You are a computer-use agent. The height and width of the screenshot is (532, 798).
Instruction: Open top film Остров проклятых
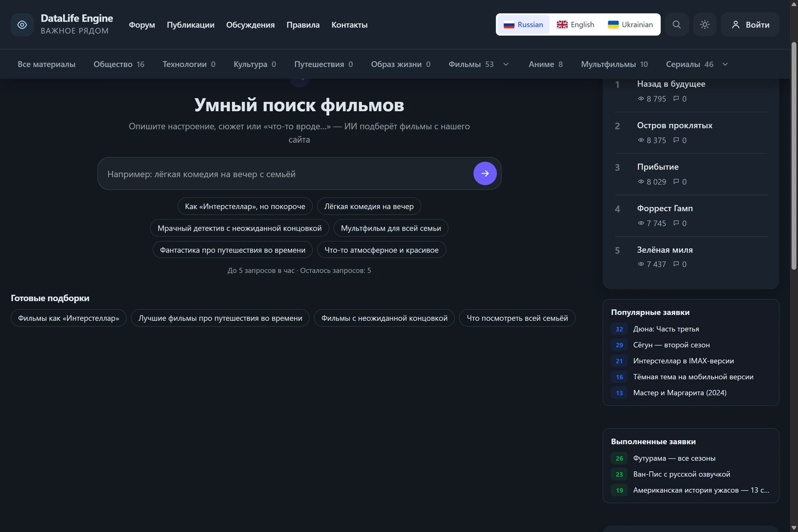click(x=674, y=125)
